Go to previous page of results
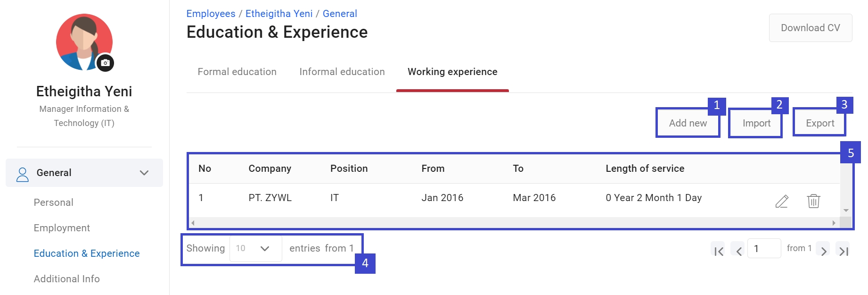Image resolution: width=868 pixels, height=295 pixels. tap(739, 251)
